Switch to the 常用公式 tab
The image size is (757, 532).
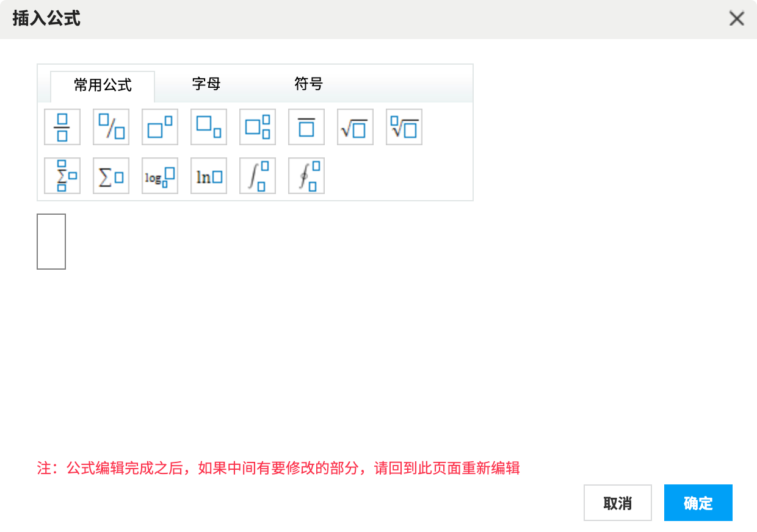pyautogui.click(x=103, y=86)
